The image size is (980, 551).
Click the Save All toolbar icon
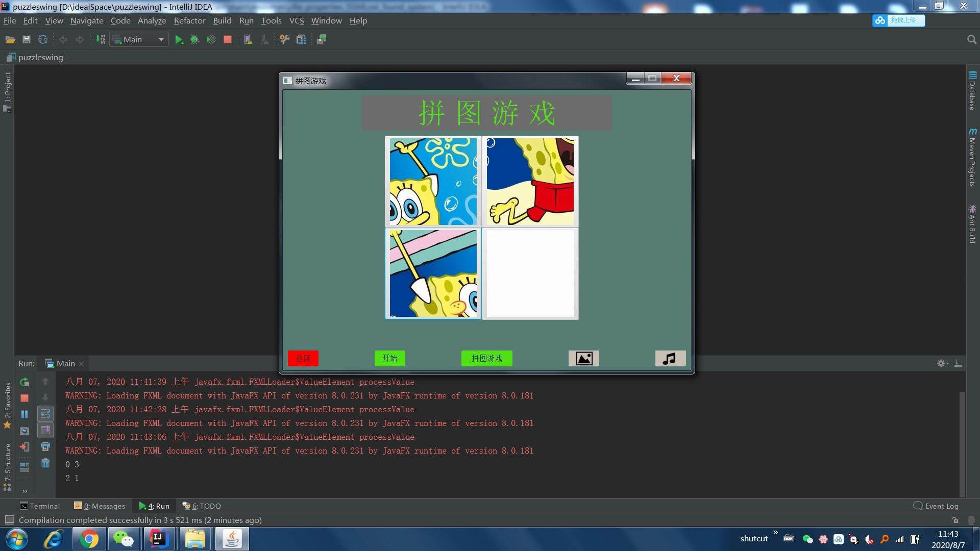click(x=27, y=40)
